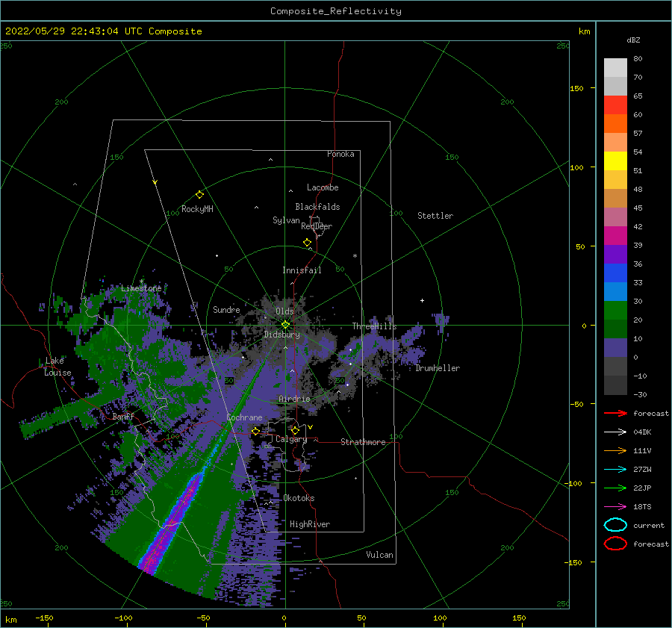
Task: Click the yellow V marker northwest of RockyMH
Action: 155,182
